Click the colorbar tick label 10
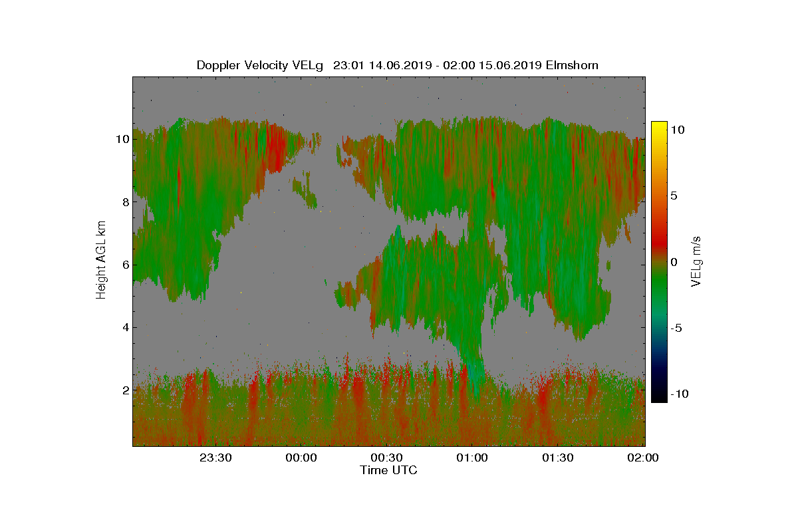Viewport: 798px width, 532px height. pos(677,130)
